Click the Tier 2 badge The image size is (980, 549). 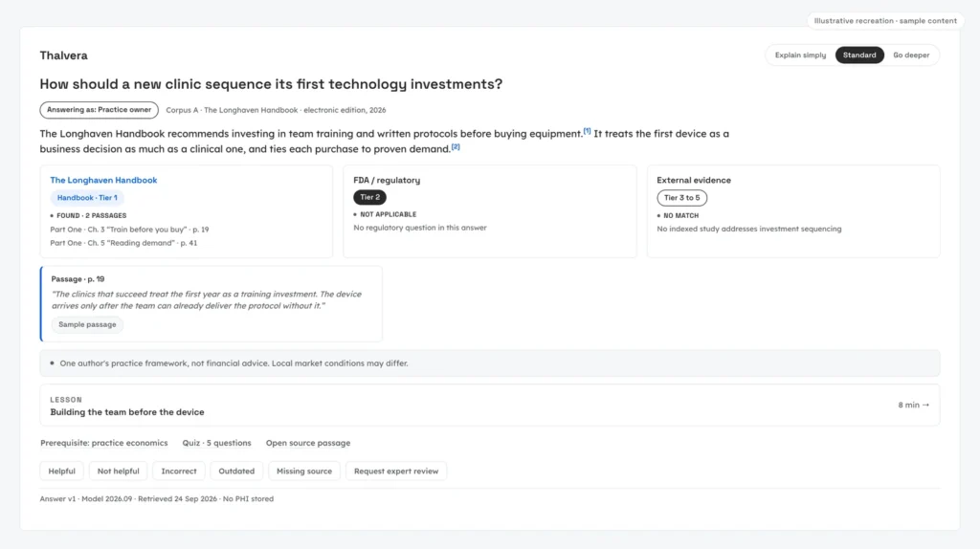370,197
